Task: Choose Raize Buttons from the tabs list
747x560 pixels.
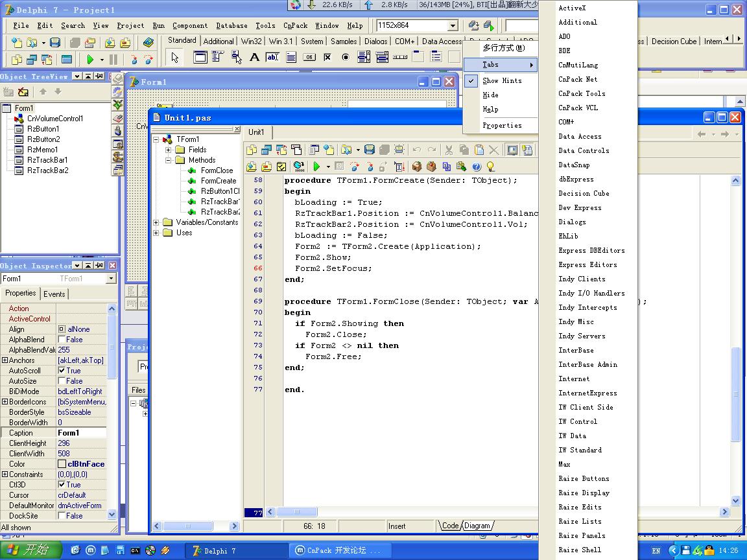Action: point(584,478)
